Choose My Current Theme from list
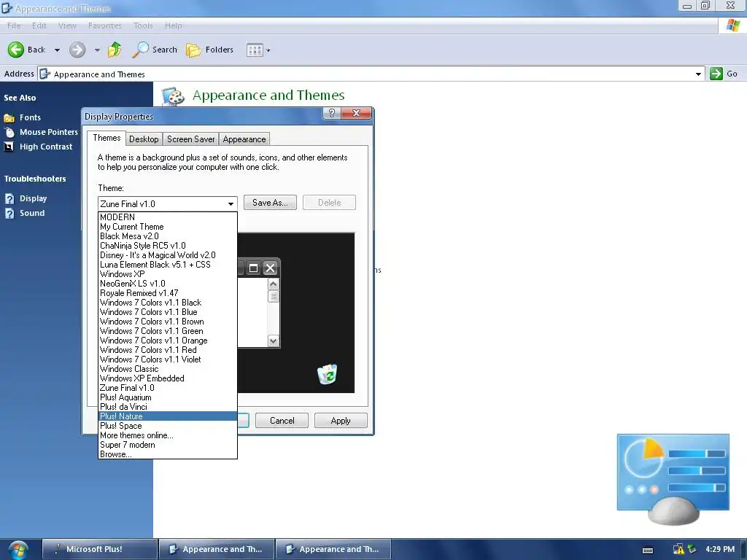Screen dimensions: 747x560 167,227
